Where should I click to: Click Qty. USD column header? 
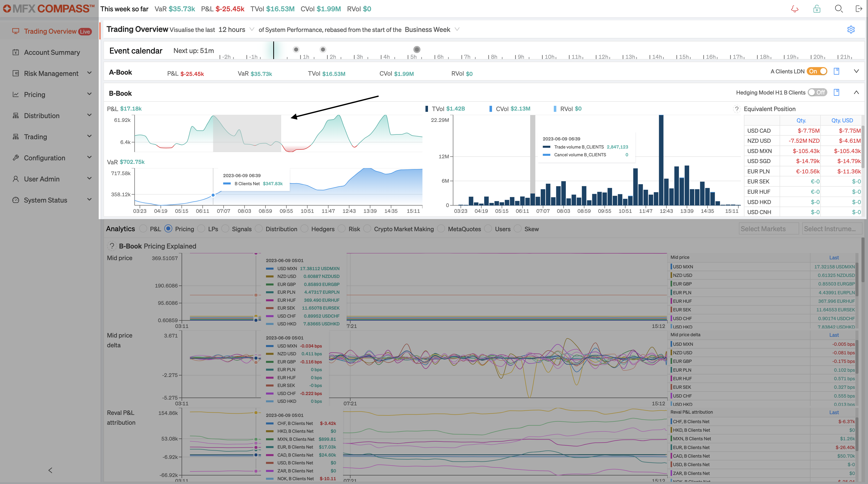coord(842,120)
